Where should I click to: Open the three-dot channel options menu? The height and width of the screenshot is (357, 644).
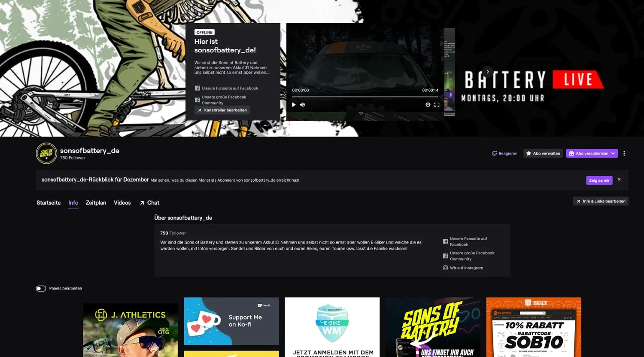[624, 153]
